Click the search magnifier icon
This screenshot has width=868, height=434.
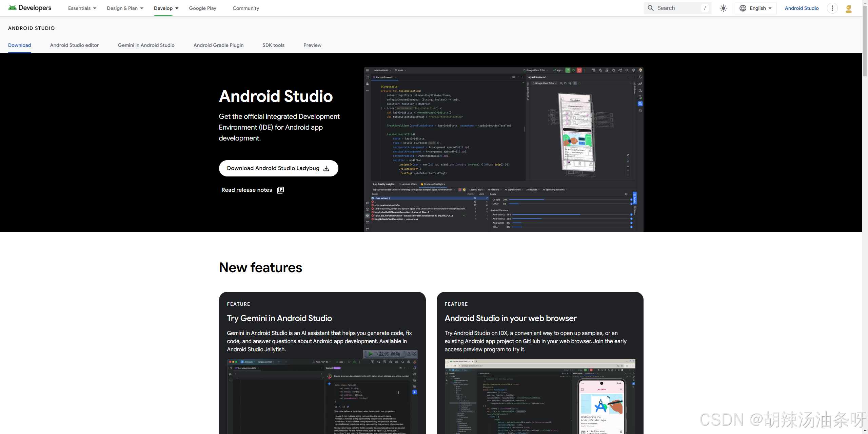click(650, 8)
